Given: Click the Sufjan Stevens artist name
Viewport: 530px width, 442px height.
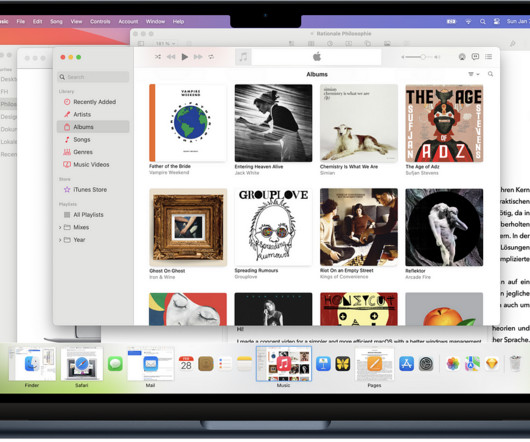Looking at the screenshot, I should coord(422,173).
